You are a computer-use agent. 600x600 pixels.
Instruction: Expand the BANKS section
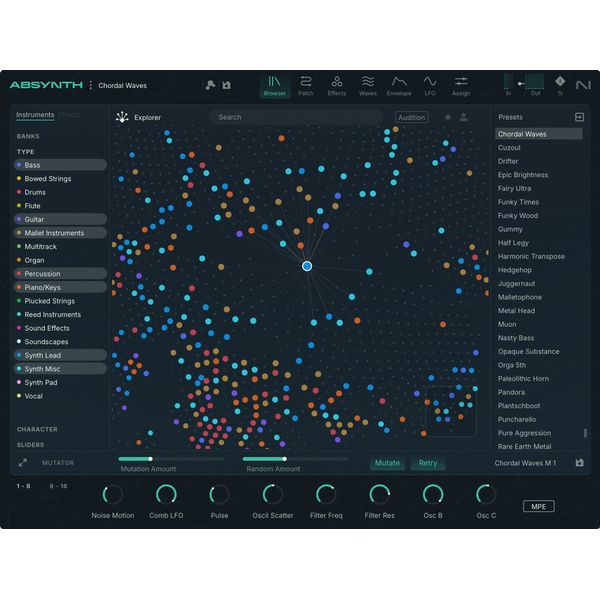(x=28, y=136)
